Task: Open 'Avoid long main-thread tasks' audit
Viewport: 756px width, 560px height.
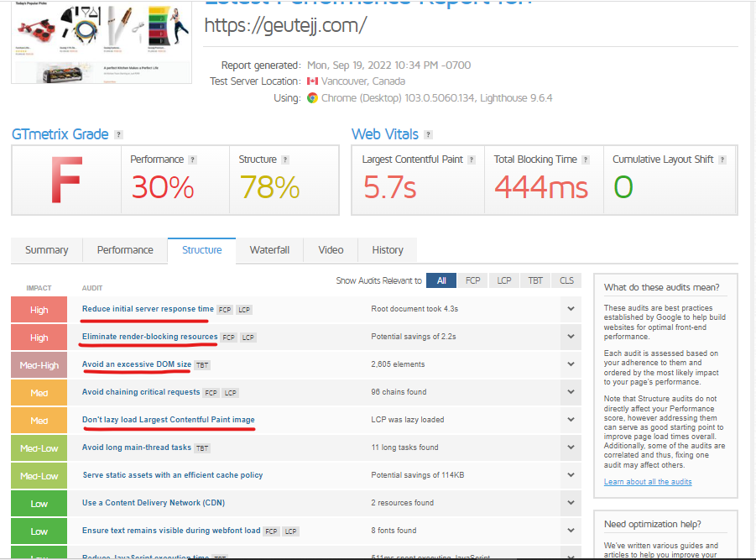Action: 137,447
